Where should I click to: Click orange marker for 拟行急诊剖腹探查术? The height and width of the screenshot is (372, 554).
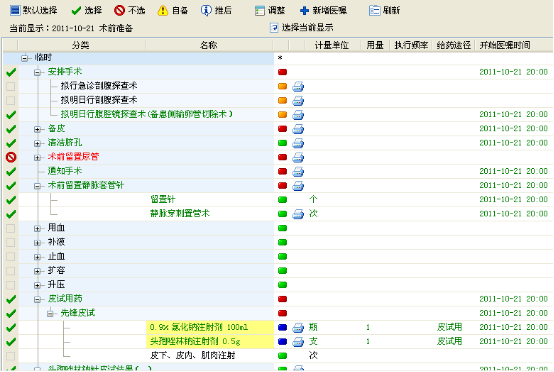pyautogui.click(x=282, y=86)
